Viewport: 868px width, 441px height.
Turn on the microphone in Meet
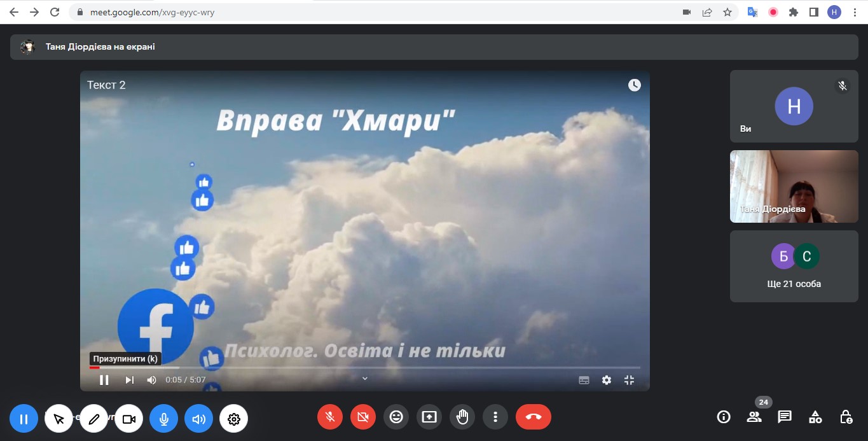tap(330, 417)
